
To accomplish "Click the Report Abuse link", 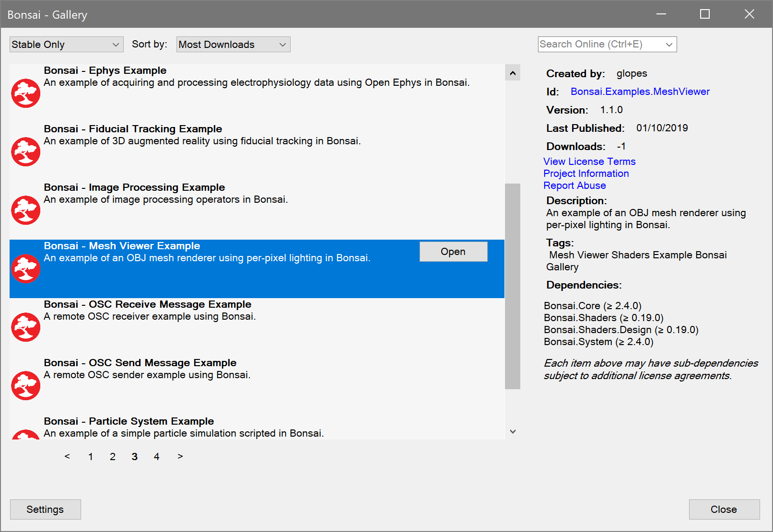I will [x=574, y=185].
